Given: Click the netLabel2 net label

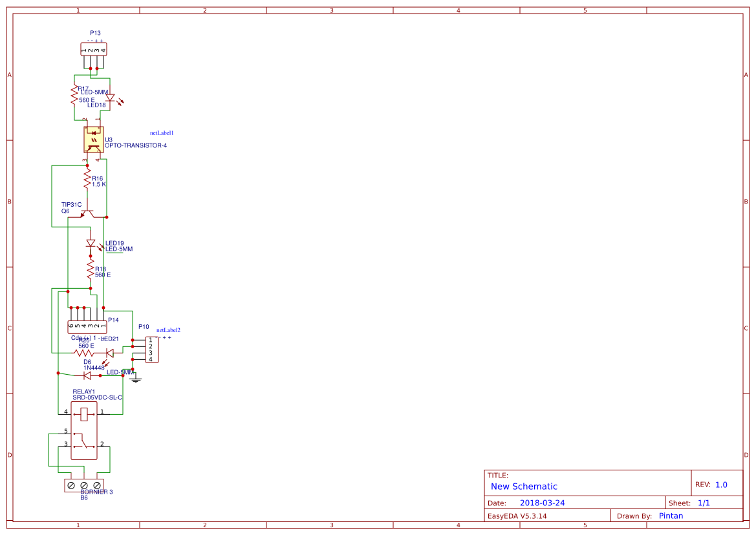Looking at the screenshot, I should coord(168,330).
